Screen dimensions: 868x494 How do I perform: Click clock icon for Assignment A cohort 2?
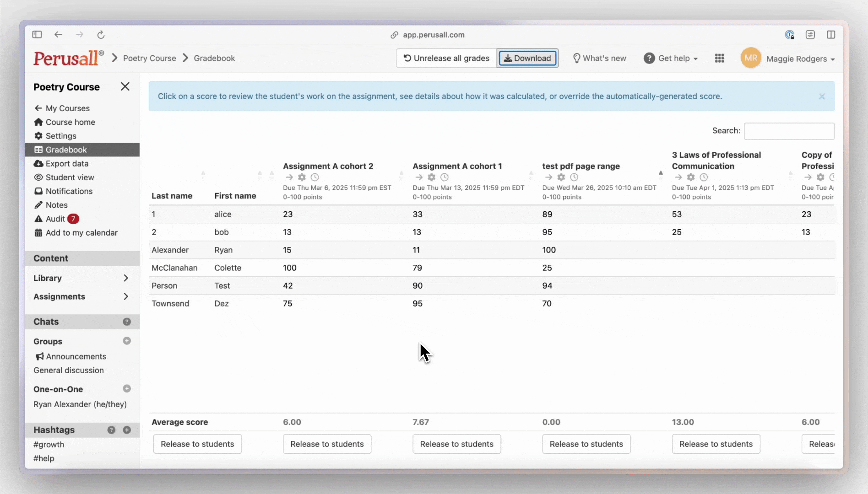(x=315, y=177)
